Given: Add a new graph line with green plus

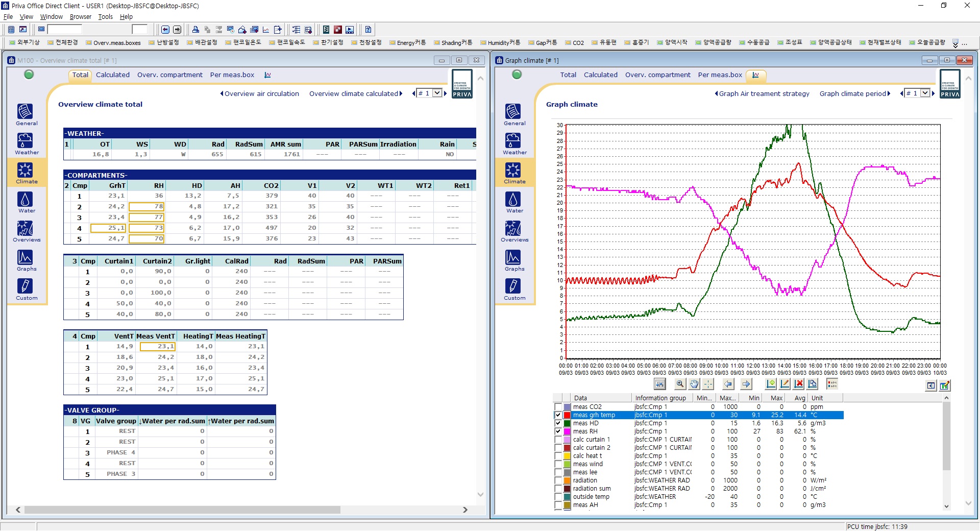Looking at the screenshot, I should pos(771,384).
